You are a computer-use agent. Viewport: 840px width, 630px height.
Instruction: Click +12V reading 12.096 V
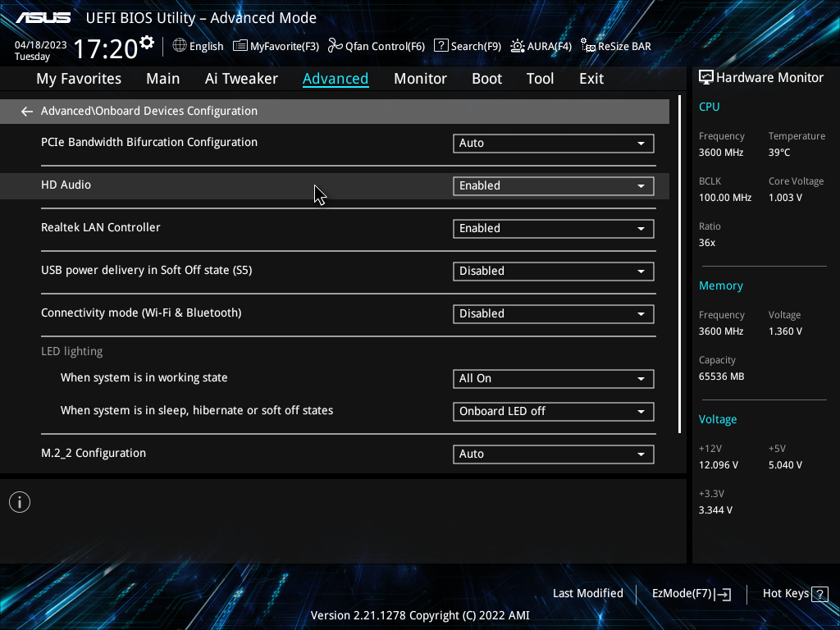719,465
